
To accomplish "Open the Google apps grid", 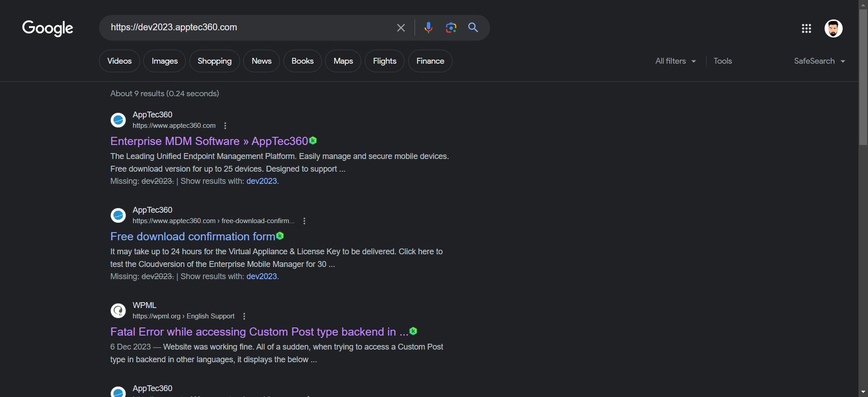I will click(x=807, y=28).
